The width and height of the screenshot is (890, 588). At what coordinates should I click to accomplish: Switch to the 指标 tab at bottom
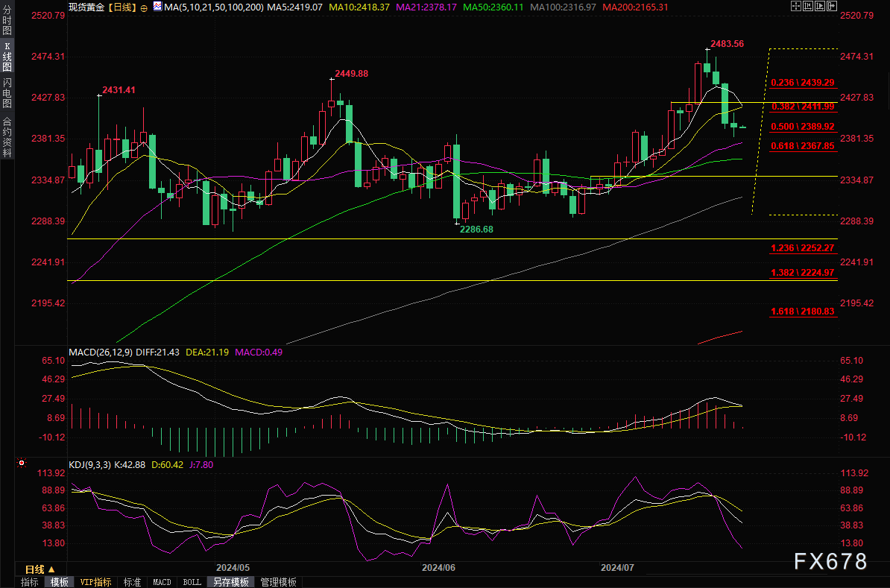30,582
